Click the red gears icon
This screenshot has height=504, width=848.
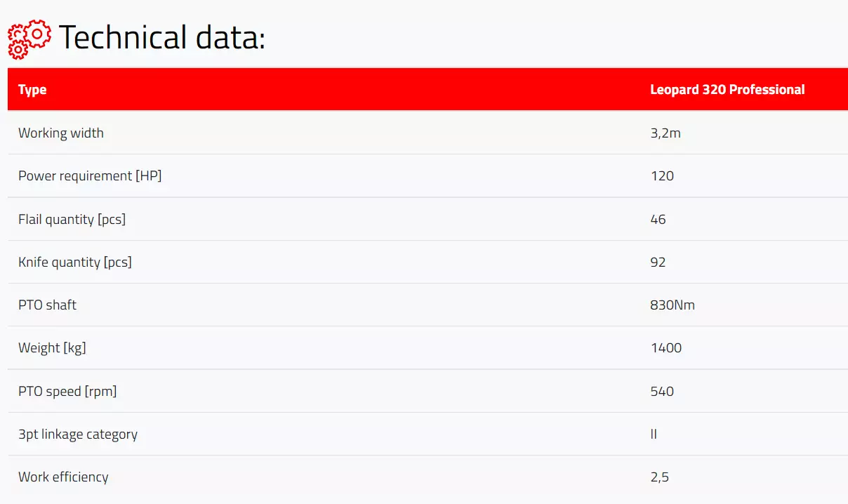pos(29,38)
